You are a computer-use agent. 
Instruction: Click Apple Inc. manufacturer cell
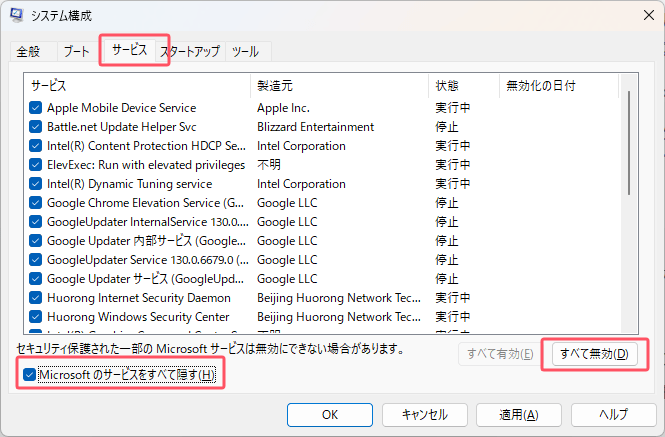(x=283, y=108)
